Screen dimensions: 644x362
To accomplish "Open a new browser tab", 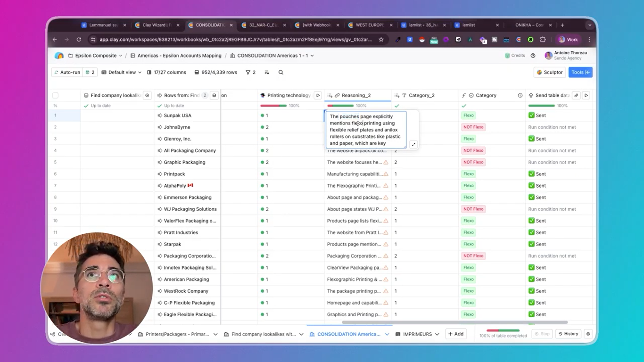I will click(562, 25).
